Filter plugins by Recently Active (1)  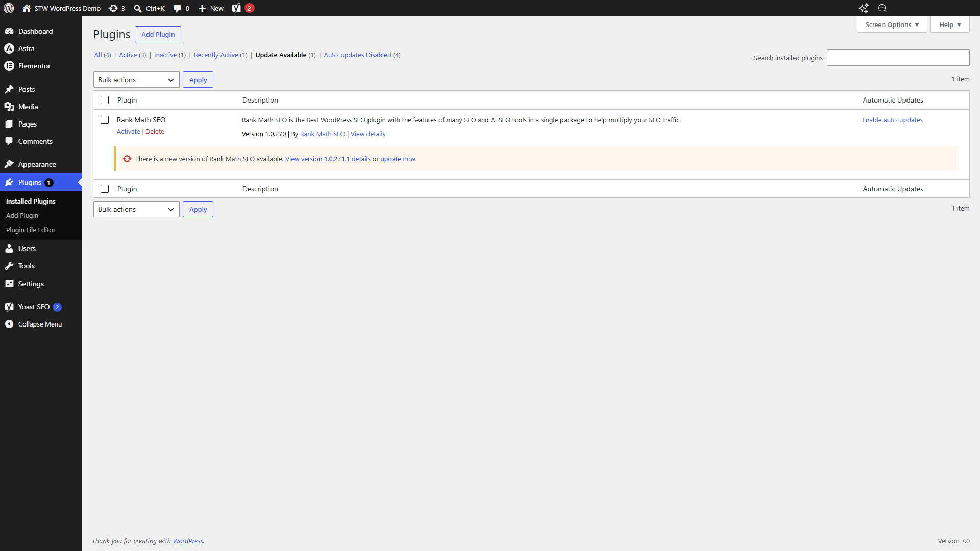(220, 55)
